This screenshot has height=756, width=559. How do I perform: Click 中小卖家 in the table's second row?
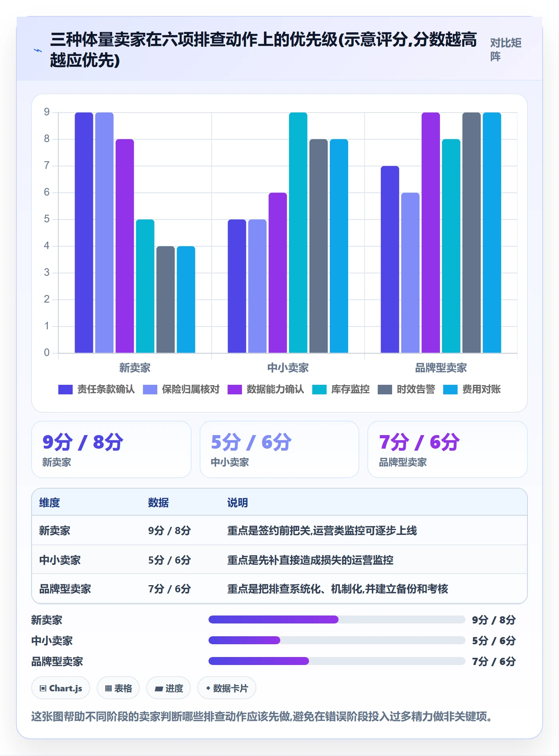click(60, 560)
